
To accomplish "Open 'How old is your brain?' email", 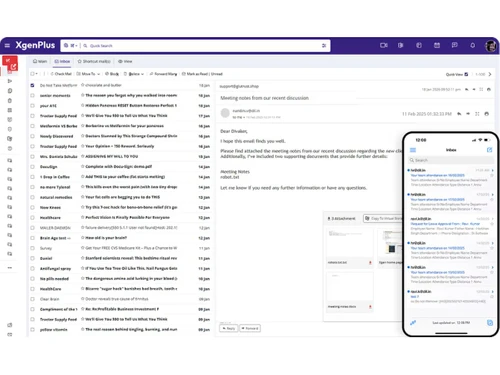I will pos(106,238).
